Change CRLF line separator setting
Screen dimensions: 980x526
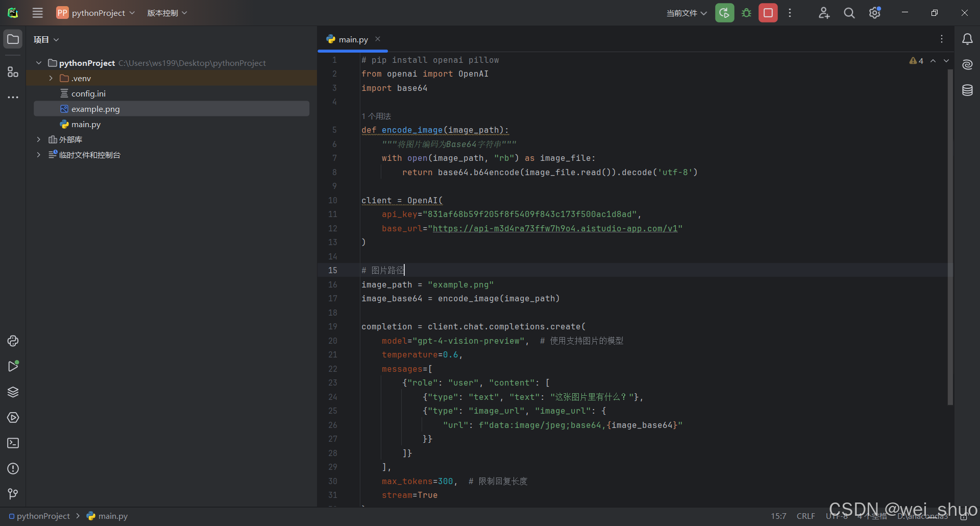(x=806, y=516)
